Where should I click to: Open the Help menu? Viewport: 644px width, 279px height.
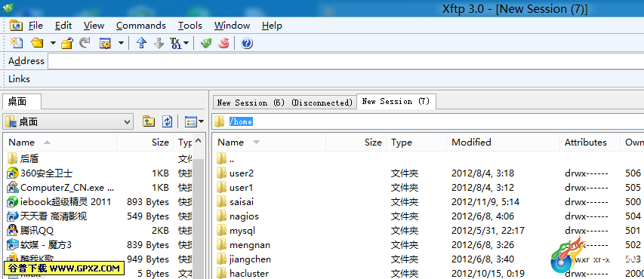(x=272, y=26)
